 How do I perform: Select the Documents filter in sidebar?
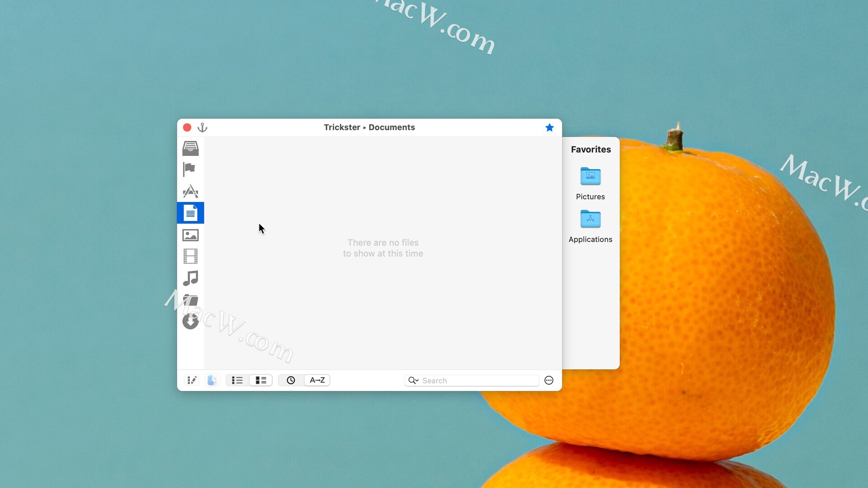click(x=190, y=213)
